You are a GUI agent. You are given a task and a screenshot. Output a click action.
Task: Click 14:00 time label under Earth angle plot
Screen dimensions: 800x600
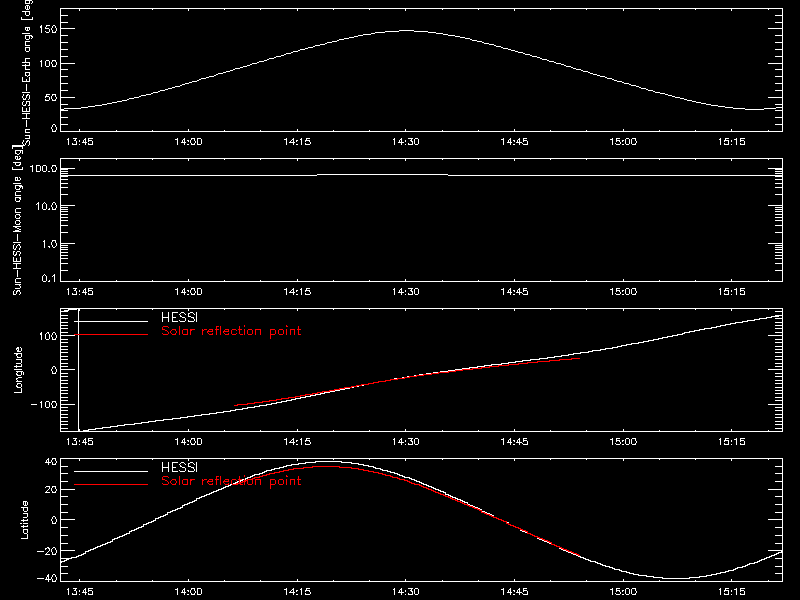(188, 142)
